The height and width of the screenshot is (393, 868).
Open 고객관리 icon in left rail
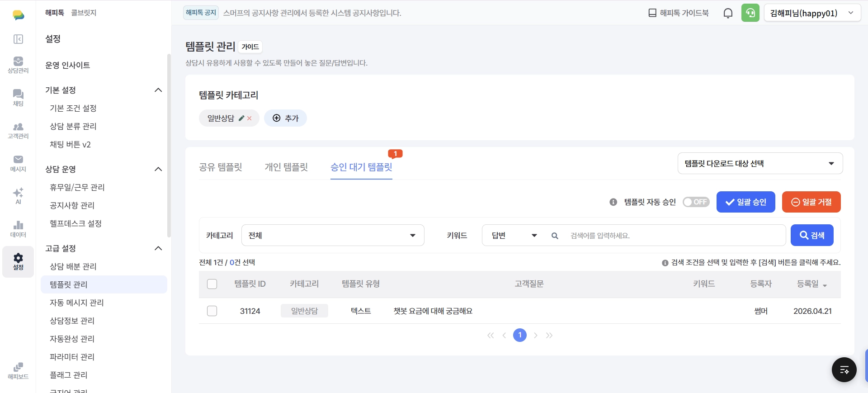coord(18,130)
